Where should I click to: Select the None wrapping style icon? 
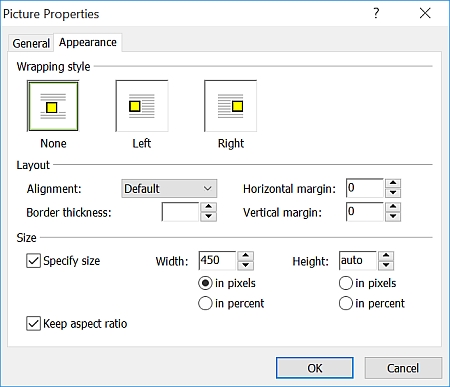(x=53, y=106)
